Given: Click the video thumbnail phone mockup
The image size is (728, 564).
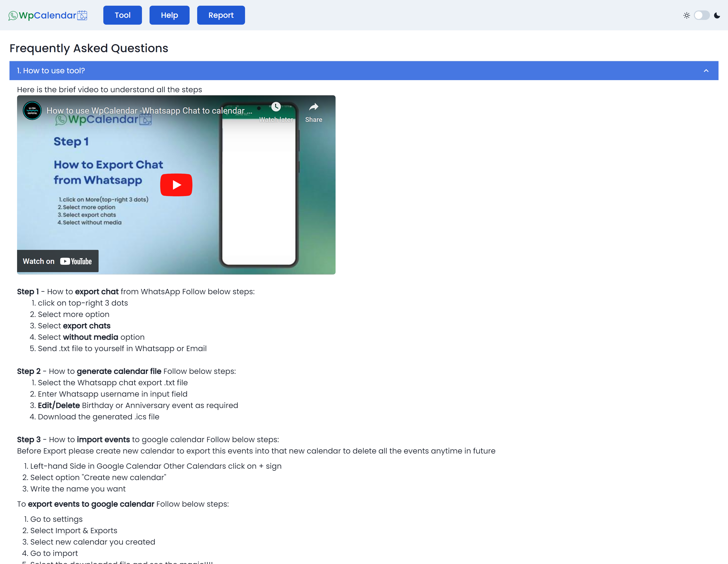Looking at the screenshot, I should tap(259, 185).
